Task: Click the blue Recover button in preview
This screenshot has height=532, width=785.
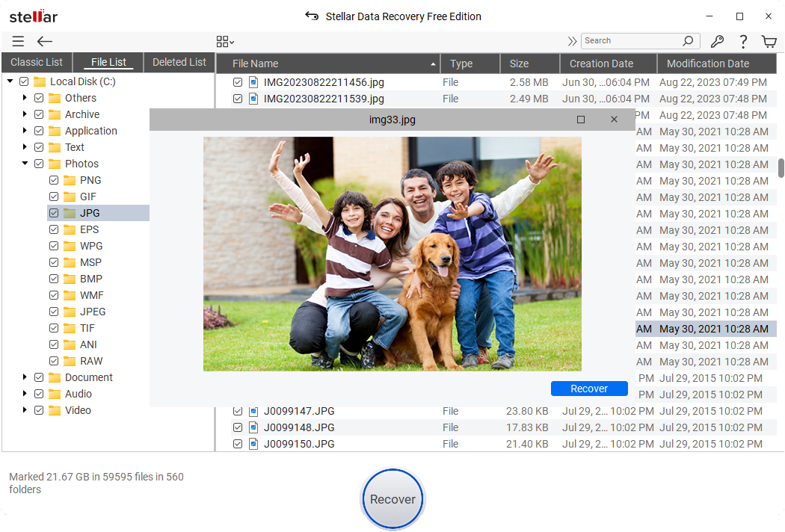Action: pos(589,389)
